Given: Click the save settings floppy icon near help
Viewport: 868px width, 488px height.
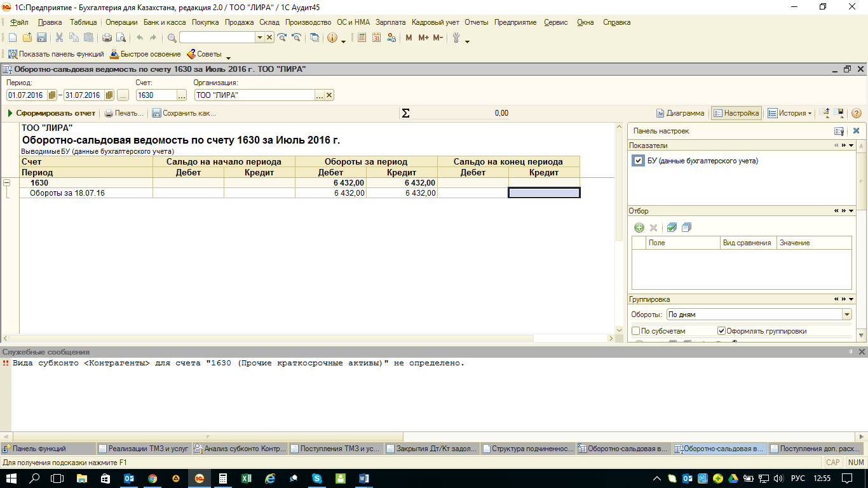Looking at the screenshot, I should pos(839,113).
